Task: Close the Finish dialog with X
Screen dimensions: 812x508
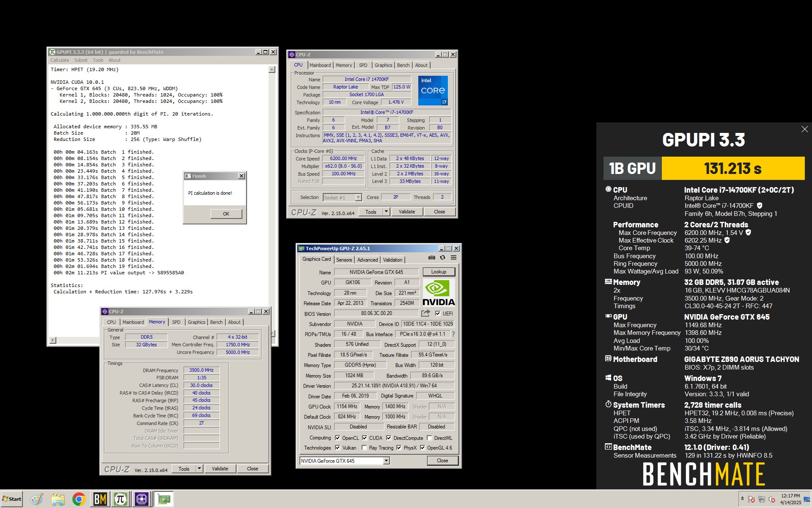Action: pos(241,176)
